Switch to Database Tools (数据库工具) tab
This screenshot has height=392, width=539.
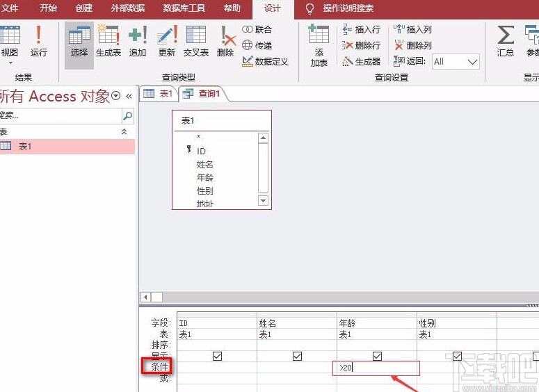pyautogui.click(x=184, y=8)
